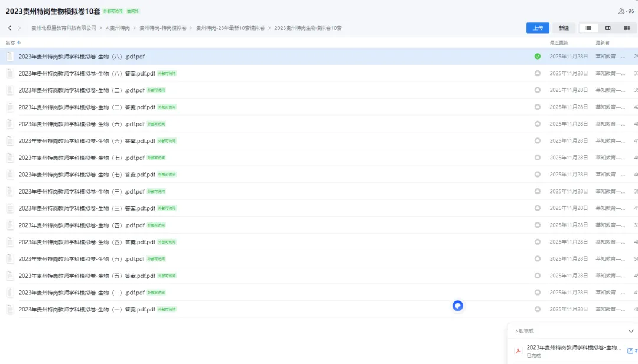638x364 pixels.
Task: Click the 2025年11月28日 date on 生物（五）.pdf.pdf row
Action: (x=569, y=259)
